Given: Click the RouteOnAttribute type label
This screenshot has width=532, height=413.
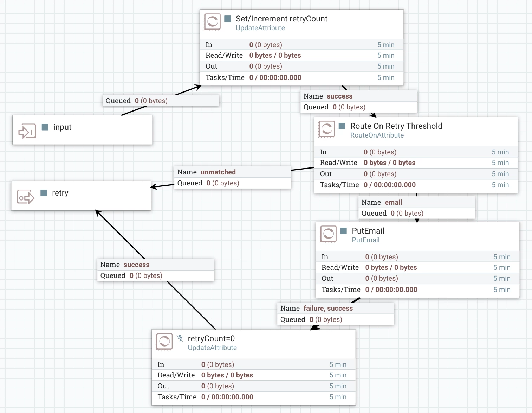Looking at the screenshot, I should pyautogui.click(x=377, y=135).
